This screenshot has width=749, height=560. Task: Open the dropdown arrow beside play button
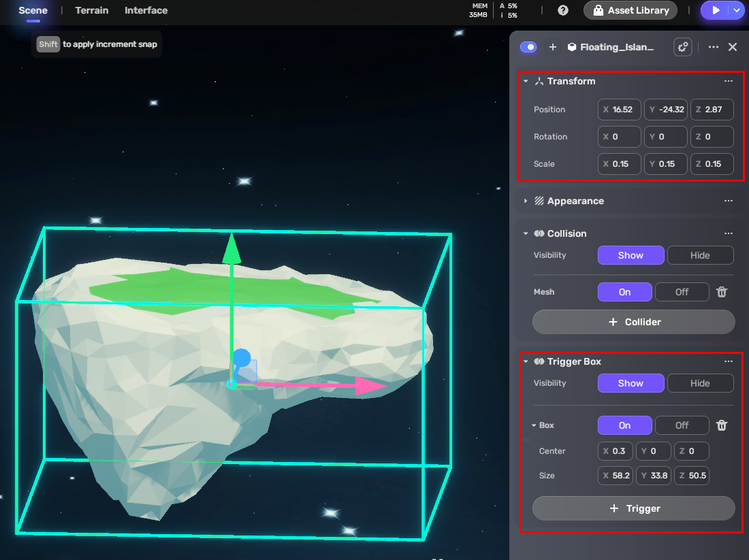tap(737, 10)
